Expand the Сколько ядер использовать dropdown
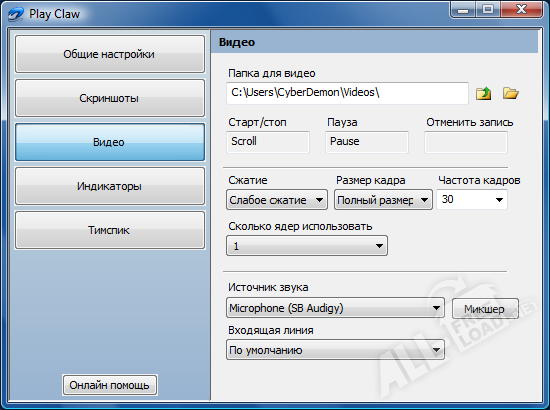This screenshot has height=410, width=550. (307, 246)
